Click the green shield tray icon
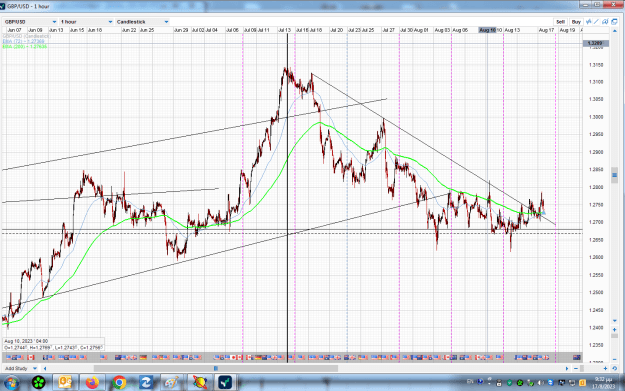The width and height of the screenshot is (625, 391). [x=509, y=383]
